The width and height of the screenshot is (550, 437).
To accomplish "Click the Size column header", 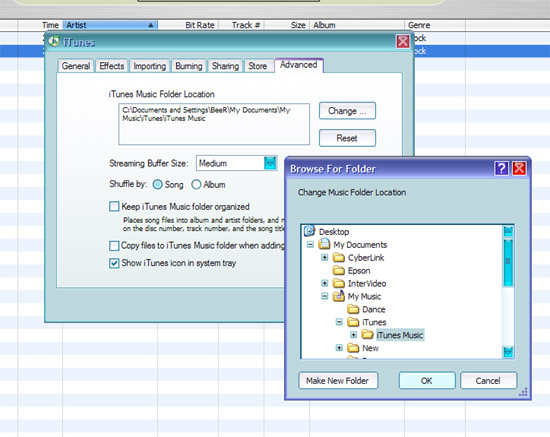I will point(287,25).
